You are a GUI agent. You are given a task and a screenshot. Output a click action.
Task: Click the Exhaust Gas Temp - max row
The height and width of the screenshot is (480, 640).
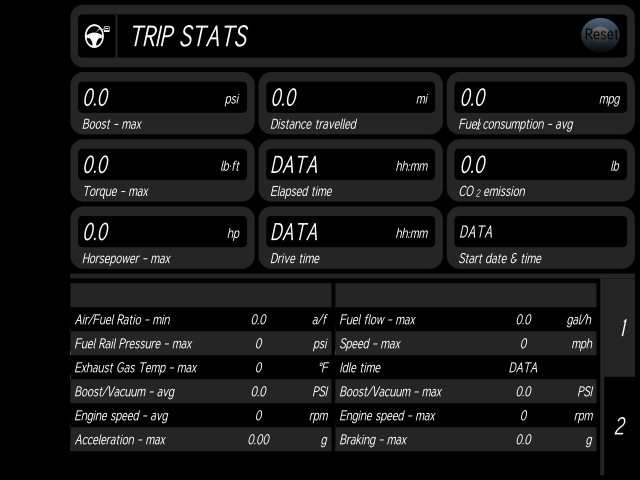click(x=201, y=367)
